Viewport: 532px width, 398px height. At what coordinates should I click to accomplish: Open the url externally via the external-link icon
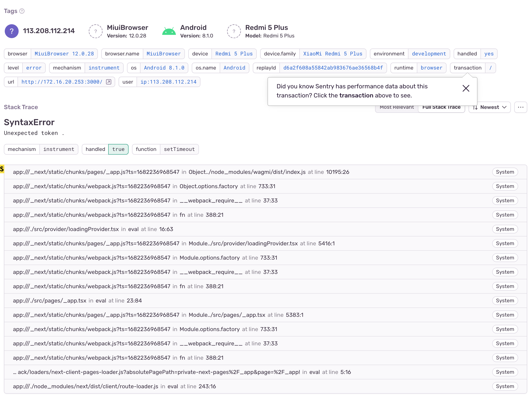pos(109,82)
